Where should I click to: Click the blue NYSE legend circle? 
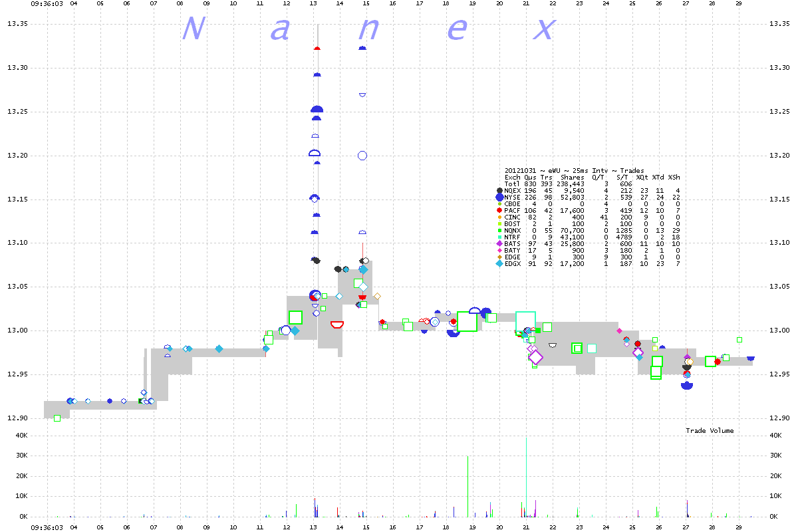[499, 198]
